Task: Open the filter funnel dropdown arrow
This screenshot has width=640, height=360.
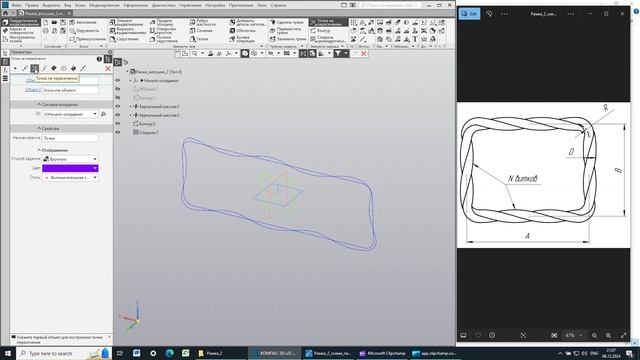Action: pos(346,53)
